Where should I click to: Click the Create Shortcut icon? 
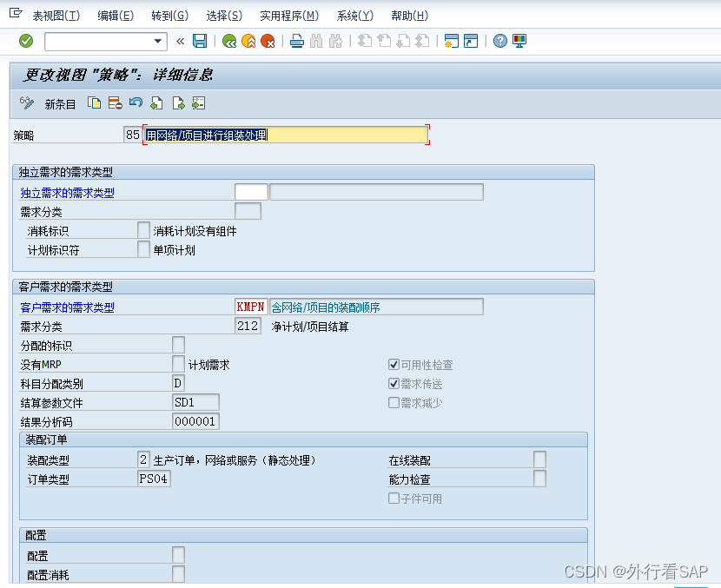(471, 41)
